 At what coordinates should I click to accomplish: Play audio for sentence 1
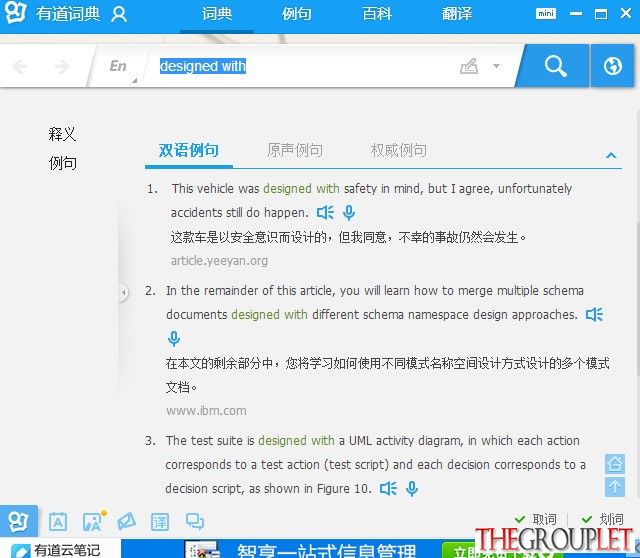[x=325, y=213]
